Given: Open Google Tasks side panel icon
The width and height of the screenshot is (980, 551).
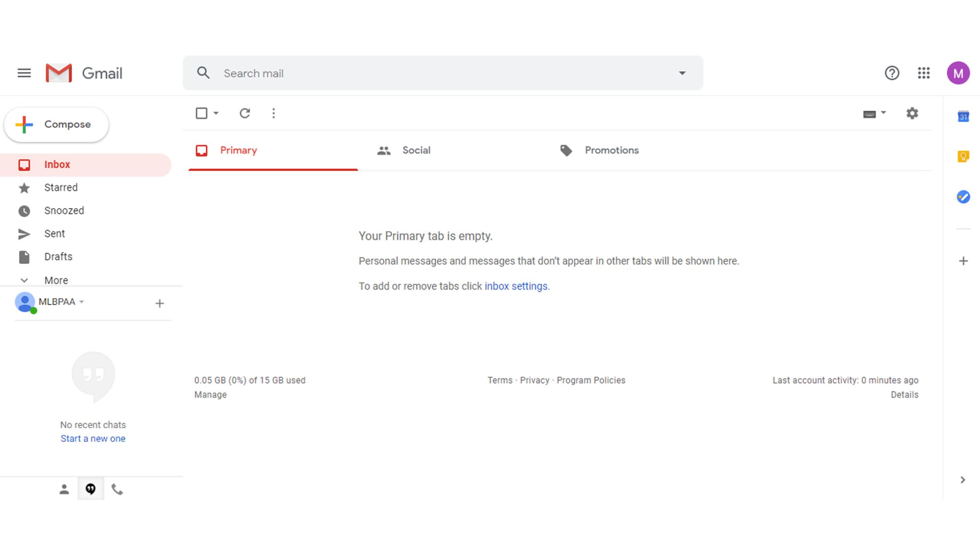Looking at the screenshot, I should (963, 197).
